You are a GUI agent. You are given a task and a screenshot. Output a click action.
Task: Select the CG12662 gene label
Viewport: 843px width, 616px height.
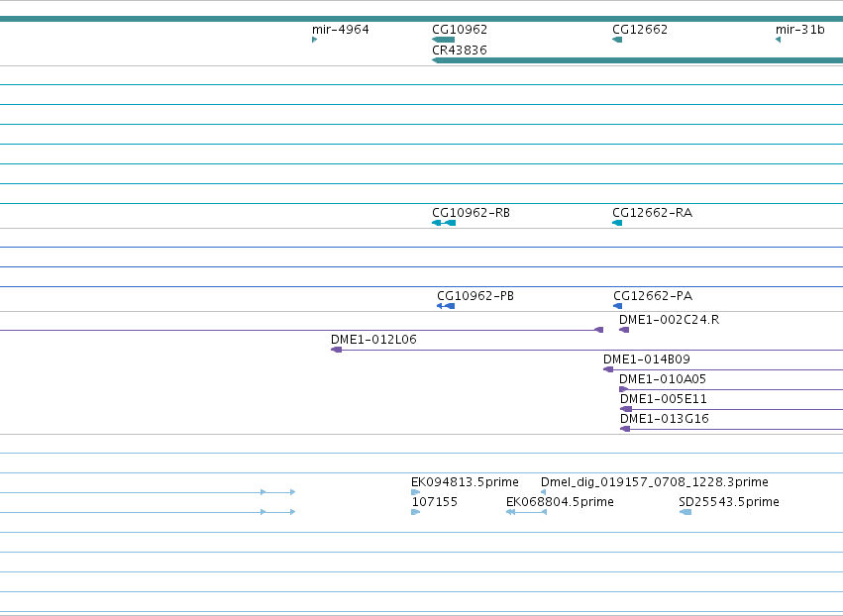pyautogui.click(x=640, y=29)
